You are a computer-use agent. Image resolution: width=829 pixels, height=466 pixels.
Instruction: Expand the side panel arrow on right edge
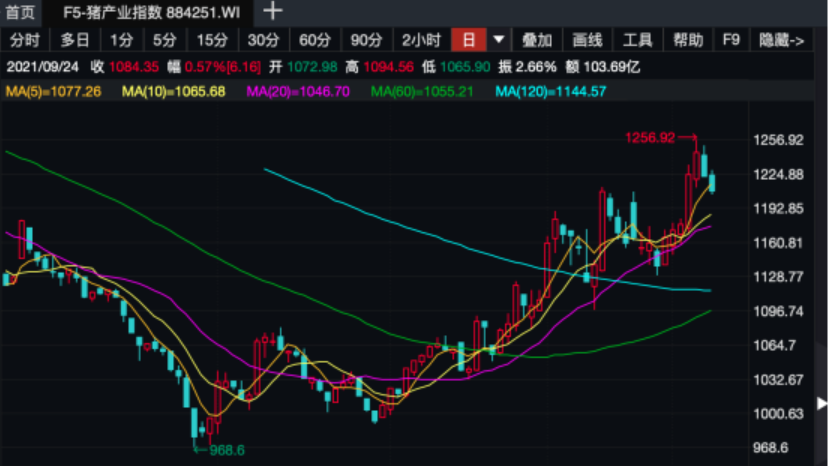(x=822, y=404)
